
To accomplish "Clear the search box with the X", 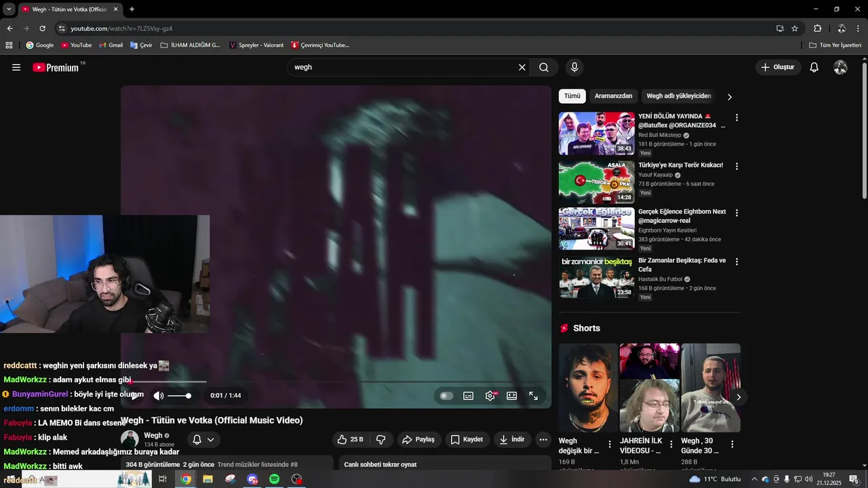I will point(522,67).
